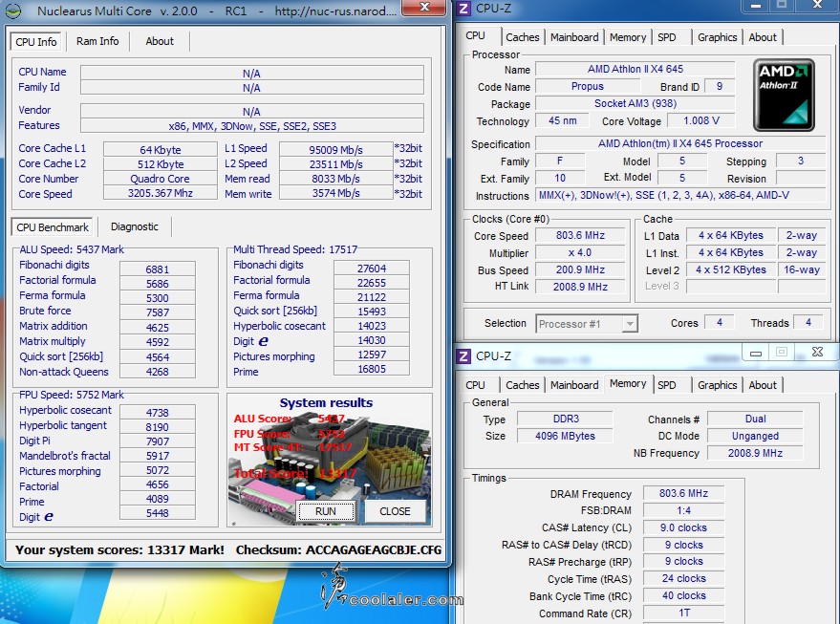This screenshot has width=840, height=624.
Task: Click the DRAM Frequency value 803.6 MHz
Action: coord(683,493)
